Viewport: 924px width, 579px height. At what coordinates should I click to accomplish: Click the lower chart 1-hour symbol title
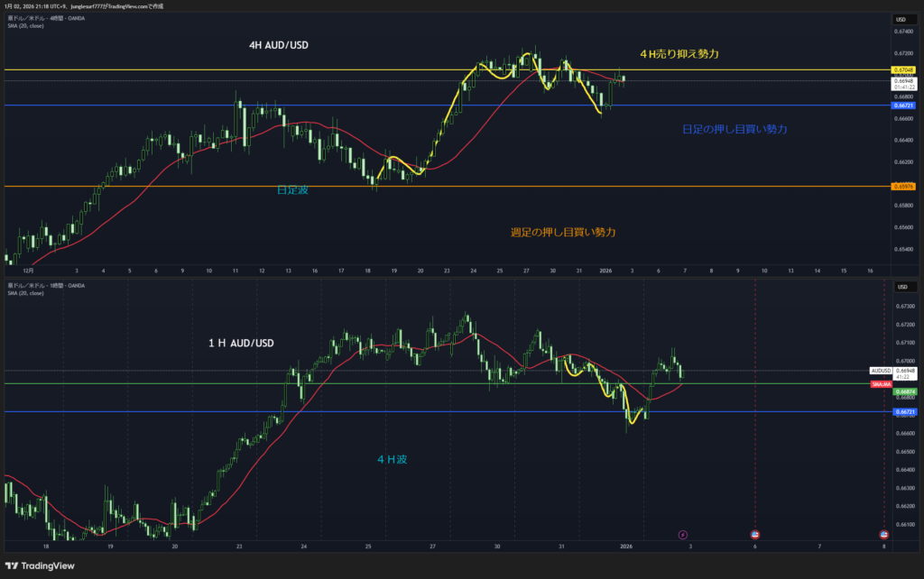tap(45, 286)
